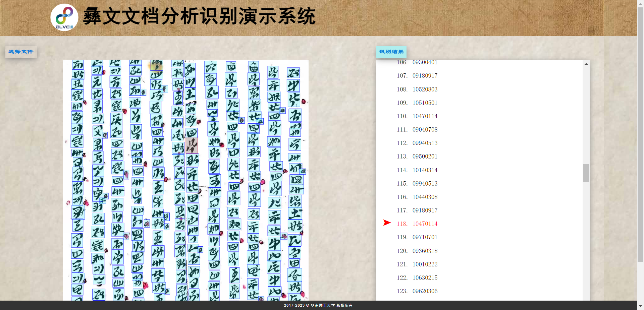
Task: Click the gray-highlighted character in the document image
Action: 192,146
